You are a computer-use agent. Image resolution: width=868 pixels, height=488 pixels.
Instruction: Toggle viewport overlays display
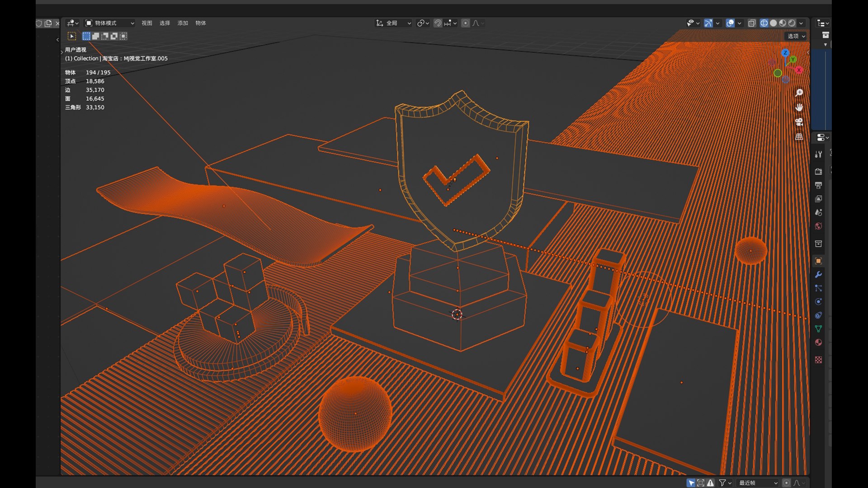point(730,23)
